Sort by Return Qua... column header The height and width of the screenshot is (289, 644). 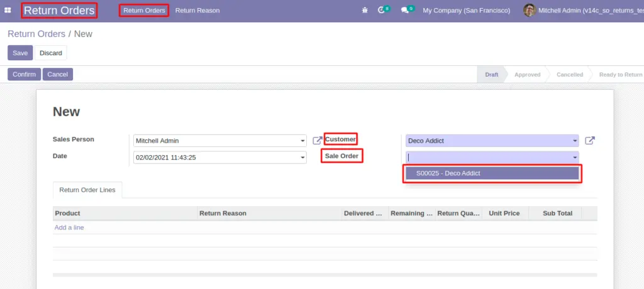(458, 214)
